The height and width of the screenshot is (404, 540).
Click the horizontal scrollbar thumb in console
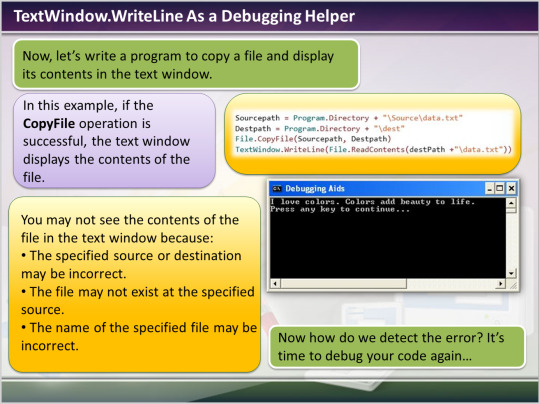(x=344, y=284)
